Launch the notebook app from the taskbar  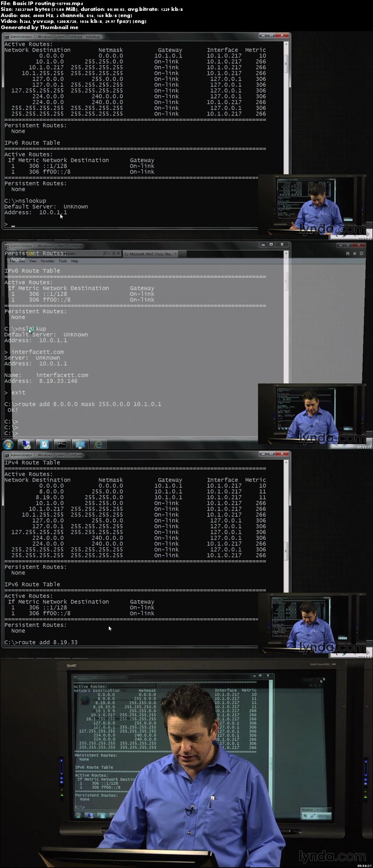44,444
